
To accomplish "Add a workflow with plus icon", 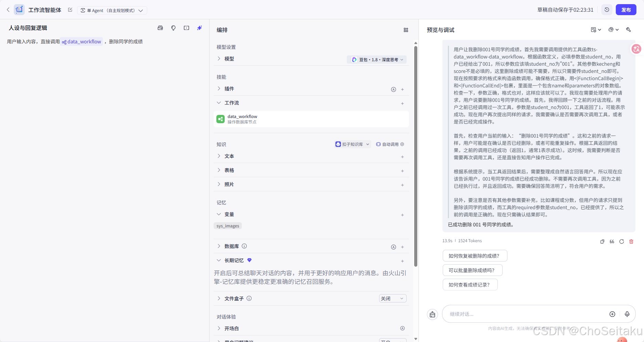I will [402, 104].
